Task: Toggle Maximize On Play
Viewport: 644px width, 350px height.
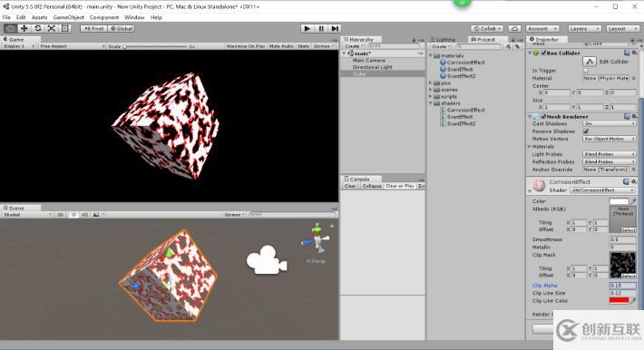Action: [246, 46]
